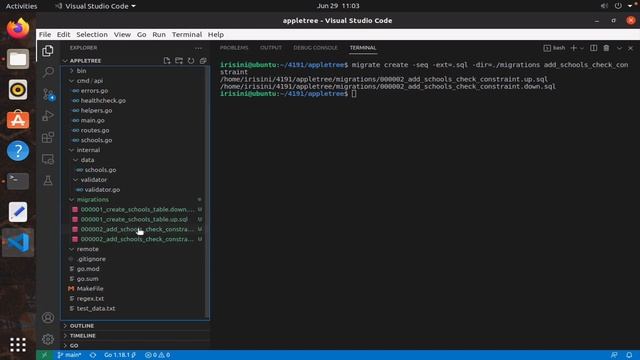
Task: Click errors and warnings count in status bar
Action: point(158,355)
